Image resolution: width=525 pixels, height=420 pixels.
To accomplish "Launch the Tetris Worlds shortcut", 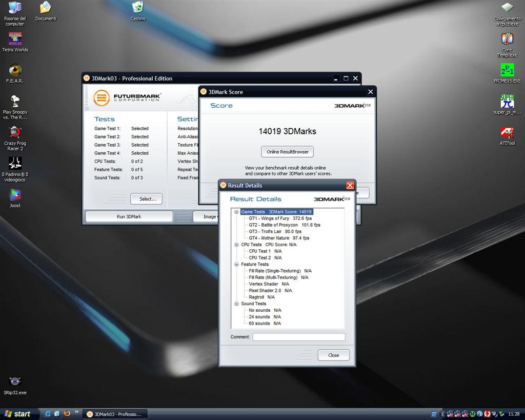I will tap(15, 42).
